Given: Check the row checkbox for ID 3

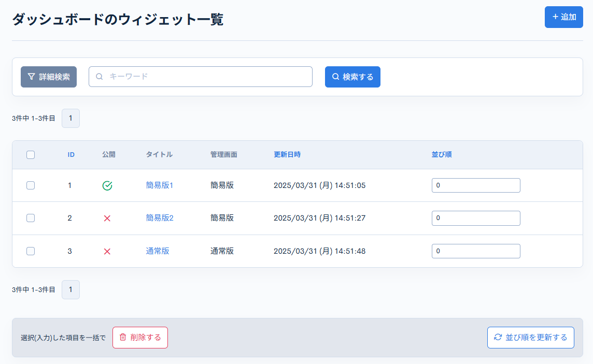Looking at the screenshot, I should pyautogui.click(x=30, y=251).
